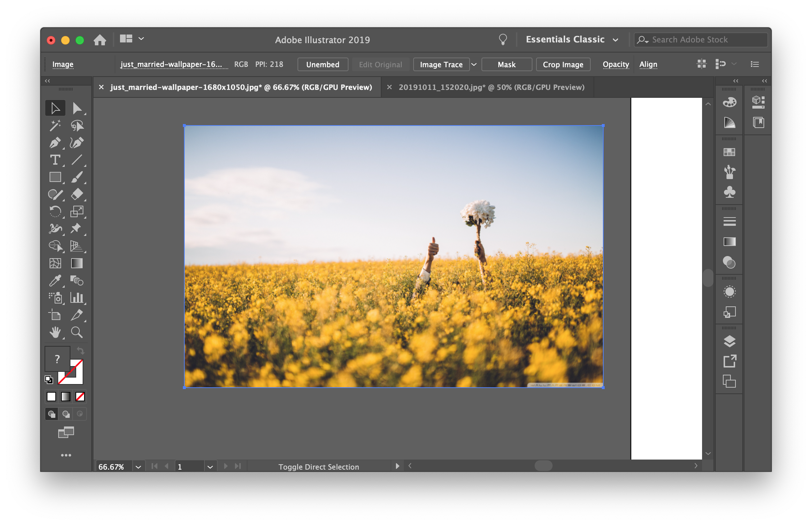Image resolution: width=812 pixels, height=525 pixels.
Task: Open Image Trace presets dropdown arrow
Action: (x=474, y=65)
